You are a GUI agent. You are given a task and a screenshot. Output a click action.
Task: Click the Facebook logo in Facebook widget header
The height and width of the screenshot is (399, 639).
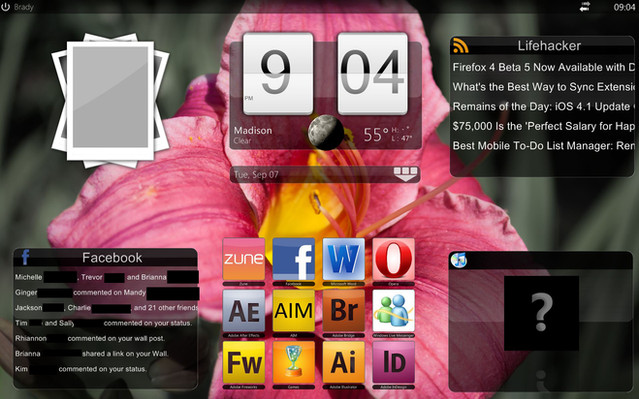pyautogui.click(x=25, y=257)
